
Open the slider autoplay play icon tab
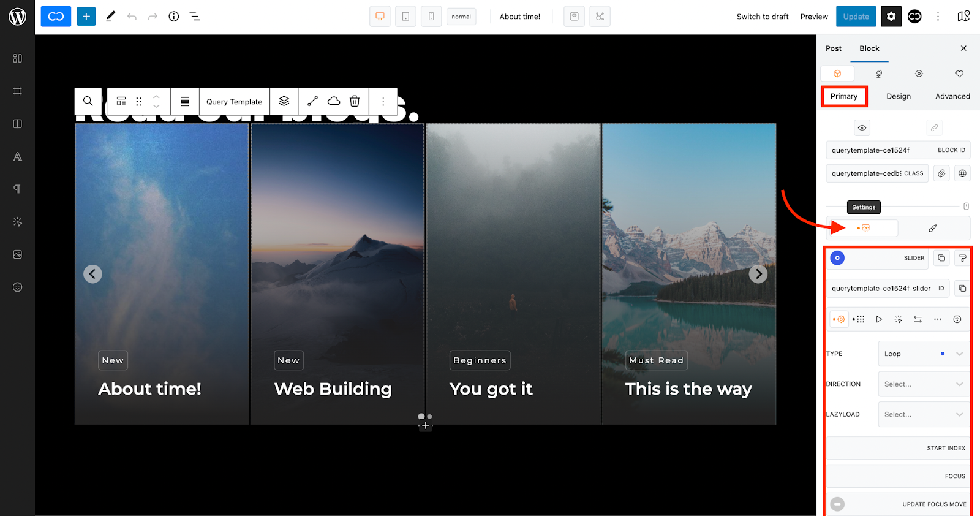(879, 319)
